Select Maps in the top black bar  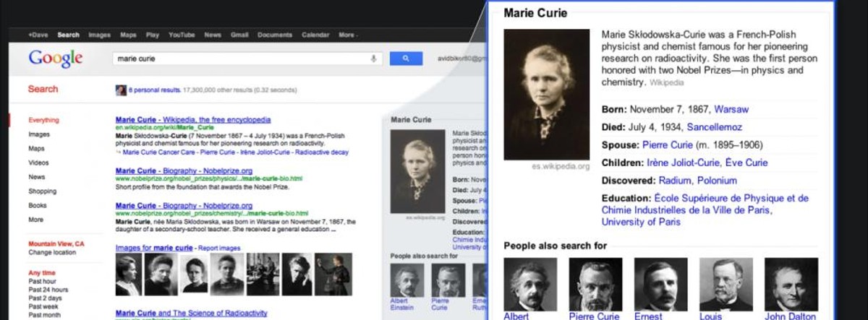pyautogui.click(x=128, y=35)
